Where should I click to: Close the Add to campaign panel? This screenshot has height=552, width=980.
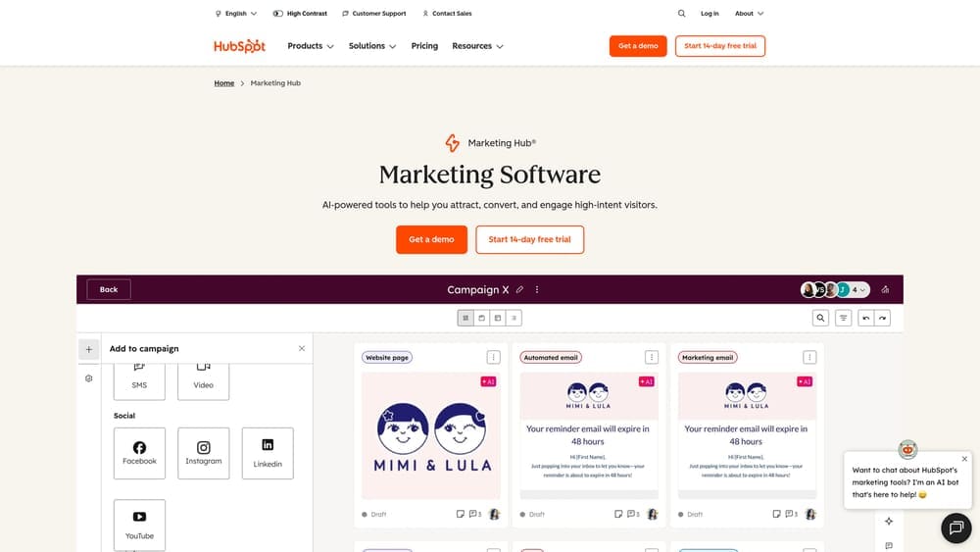coord(302,348)
